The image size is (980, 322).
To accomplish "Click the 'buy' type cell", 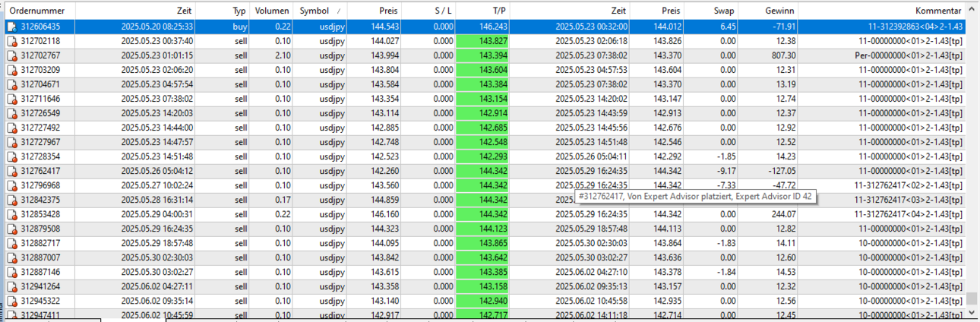I will pyautogui.click(x=239, y=27).
